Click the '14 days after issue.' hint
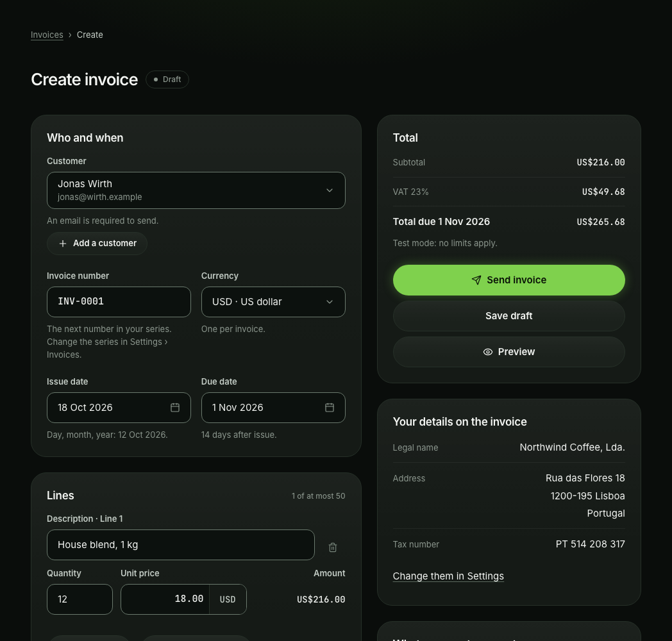672x641 pixels. [239, 435]
